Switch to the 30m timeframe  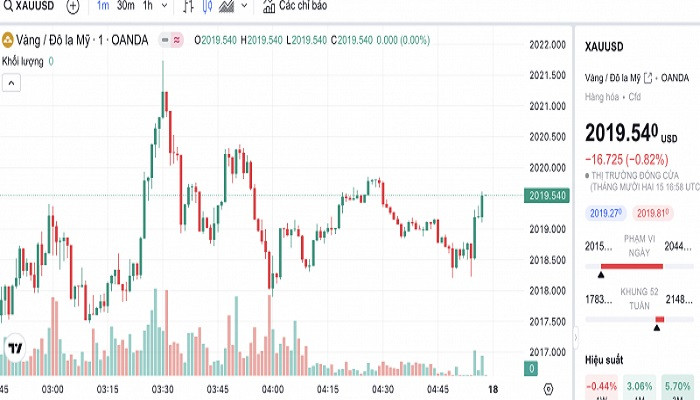(125, 6)
